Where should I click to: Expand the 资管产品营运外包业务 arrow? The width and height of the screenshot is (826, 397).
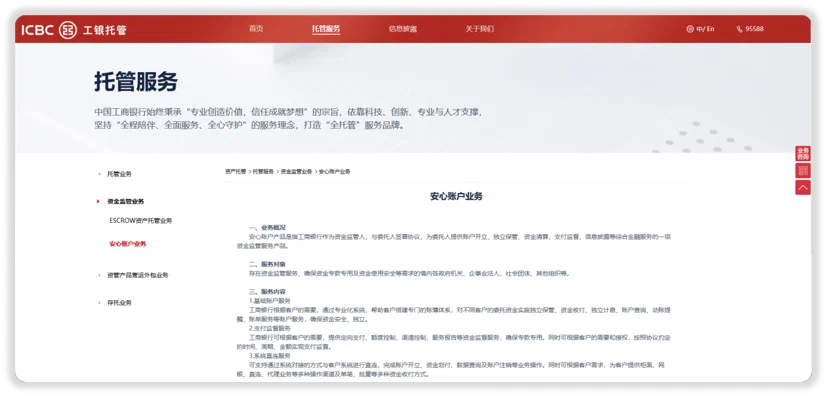tap(99, 275)
